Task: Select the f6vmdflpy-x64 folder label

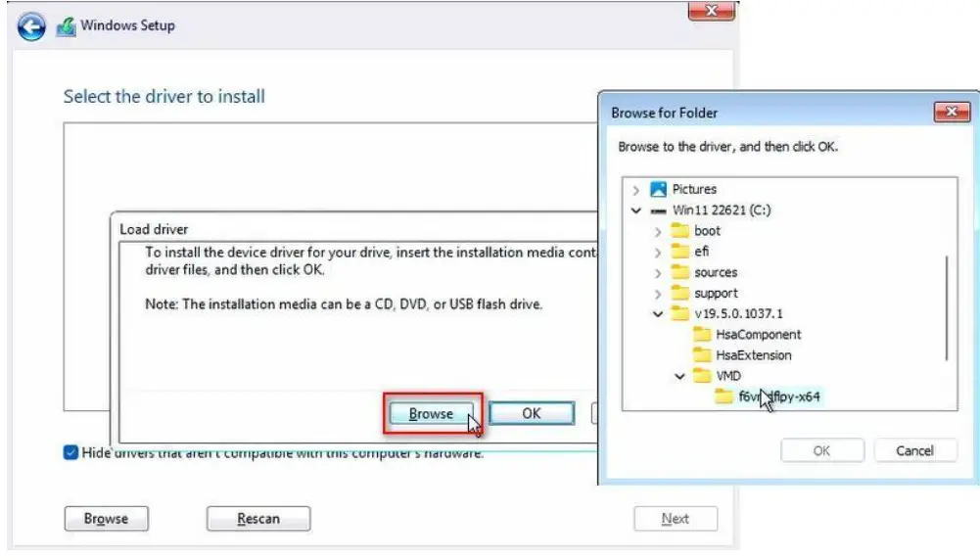Action: click(x=778, y=397)
